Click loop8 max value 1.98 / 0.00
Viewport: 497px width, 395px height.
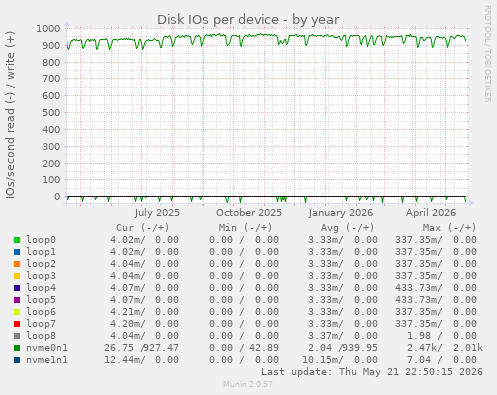[442, 336]
